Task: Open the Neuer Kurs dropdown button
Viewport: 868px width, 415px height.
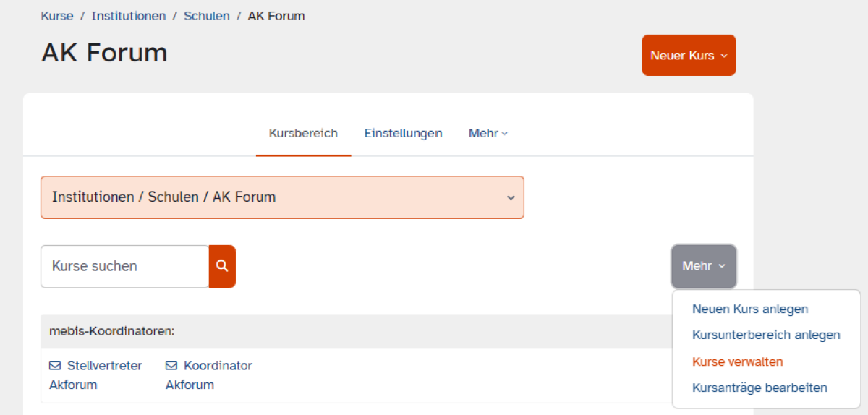Action: [688, 55]
